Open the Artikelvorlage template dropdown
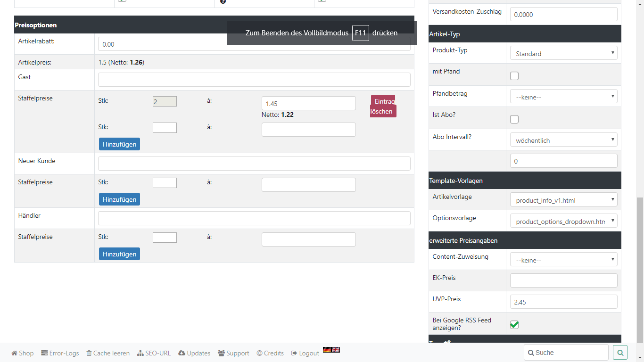The image size is (644, 362). click(563, 200)
